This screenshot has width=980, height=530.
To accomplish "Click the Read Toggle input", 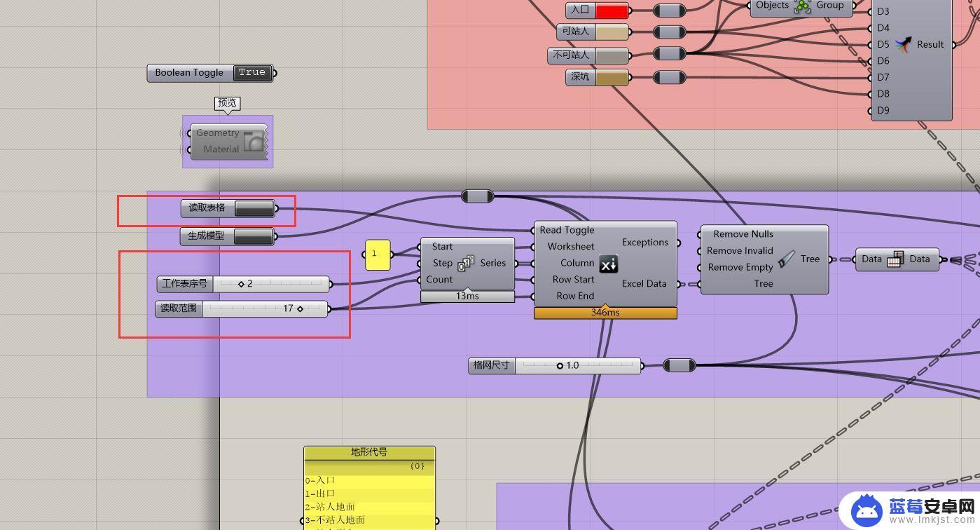I will [567, 230].
